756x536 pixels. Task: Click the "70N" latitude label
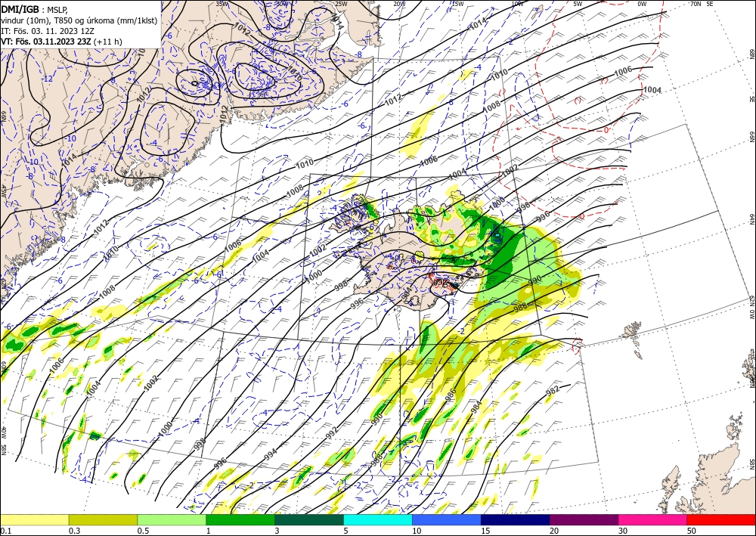(x=696, y=3)
